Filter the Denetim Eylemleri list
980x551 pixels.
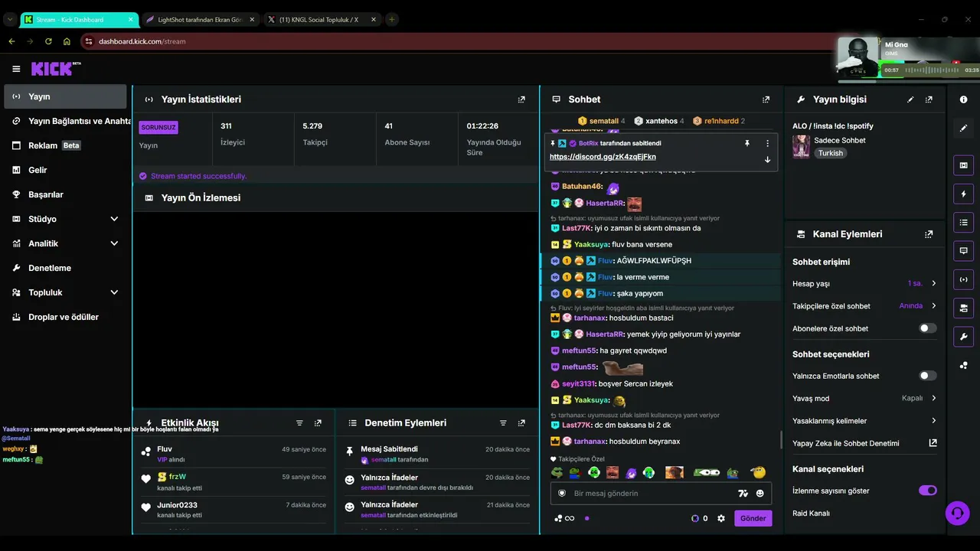tap(503, 422)
